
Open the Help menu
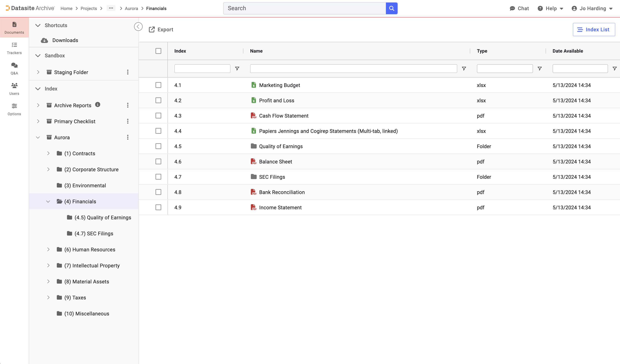550,8
